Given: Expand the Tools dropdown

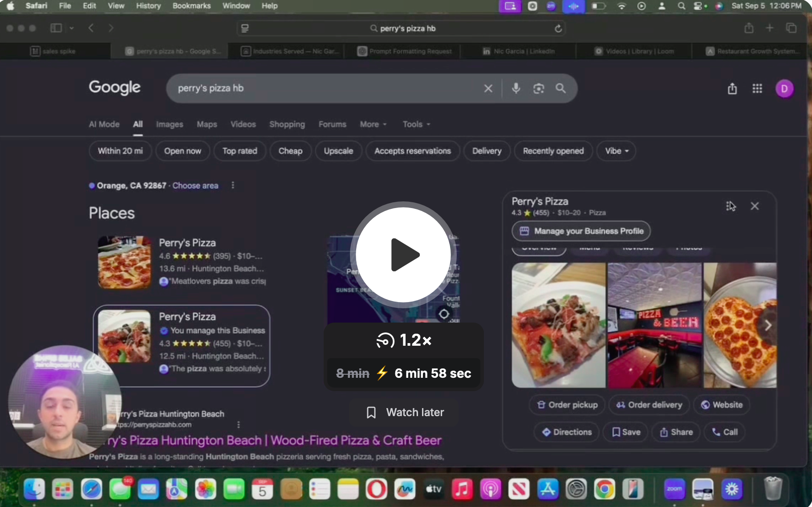Looking at the screenshot, I should (x=416, y=124).
